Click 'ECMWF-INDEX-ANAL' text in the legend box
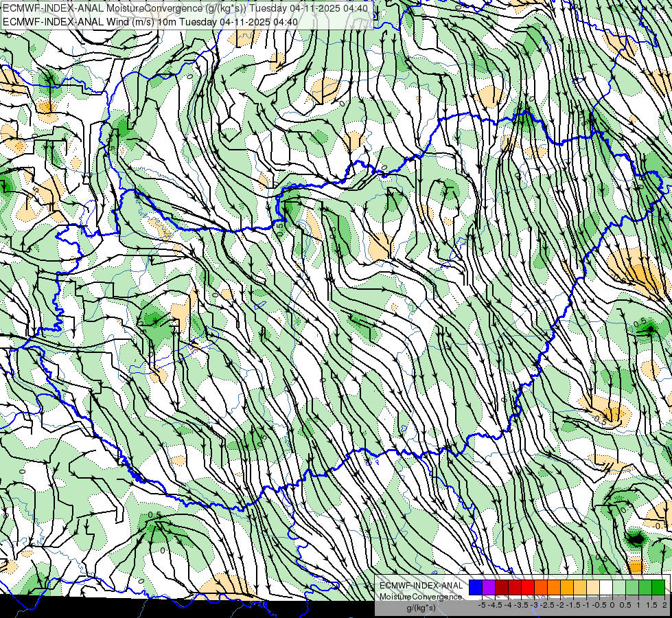Viewport: 672px width, 618px height. 421,586
